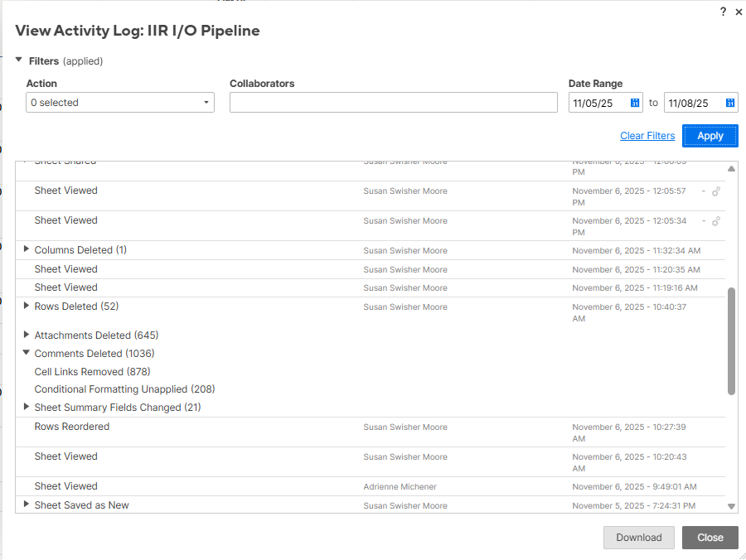Select Sheet Viewed at 11:20:35 AM
746x560 pixels.
(x=371, y=269)
